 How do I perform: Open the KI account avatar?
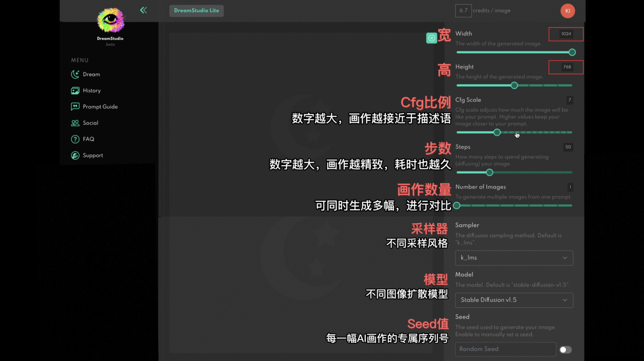[x=568, y=11]
